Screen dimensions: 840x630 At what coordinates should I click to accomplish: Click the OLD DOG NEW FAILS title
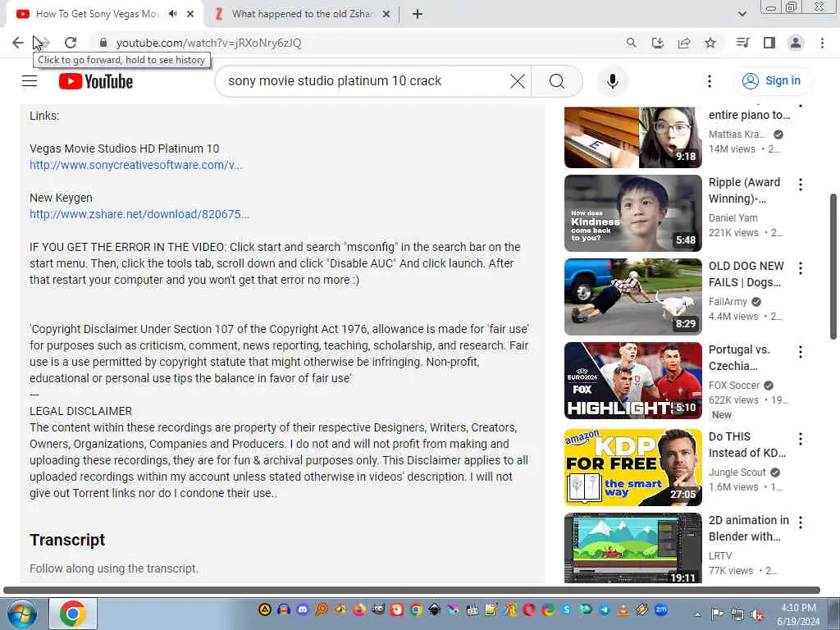[746, 274]
